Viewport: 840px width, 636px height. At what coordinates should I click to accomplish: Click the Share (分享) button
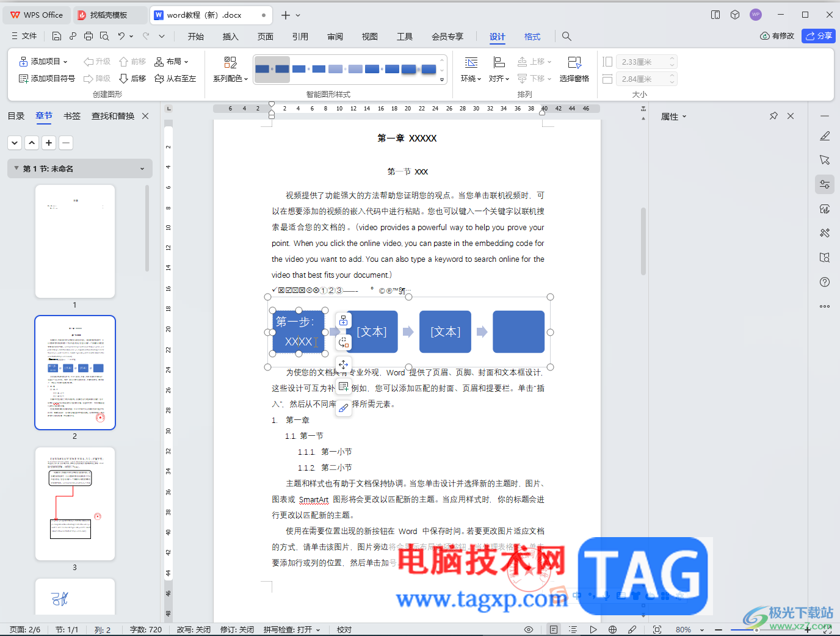pyautogui.click(x=818, y=36)
